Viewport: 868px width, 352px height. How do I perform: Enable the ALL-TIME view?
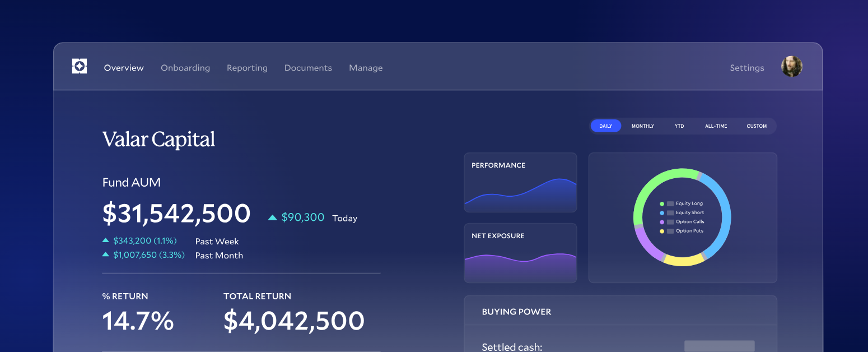click(x=716, y=126)
